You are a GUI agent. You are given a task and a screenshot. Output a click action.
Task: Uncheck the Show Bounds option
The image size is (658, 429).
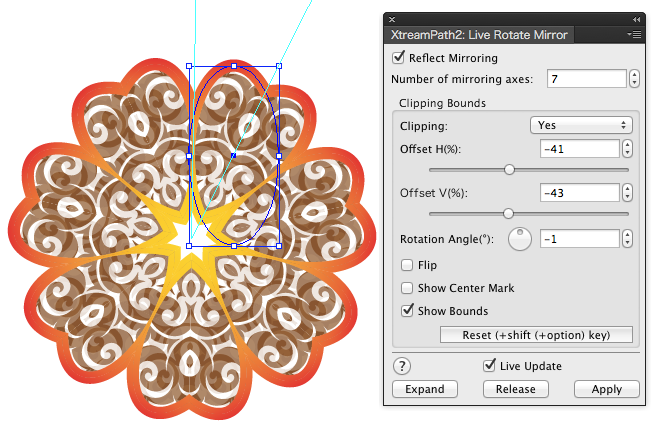(x=407, y=310)
